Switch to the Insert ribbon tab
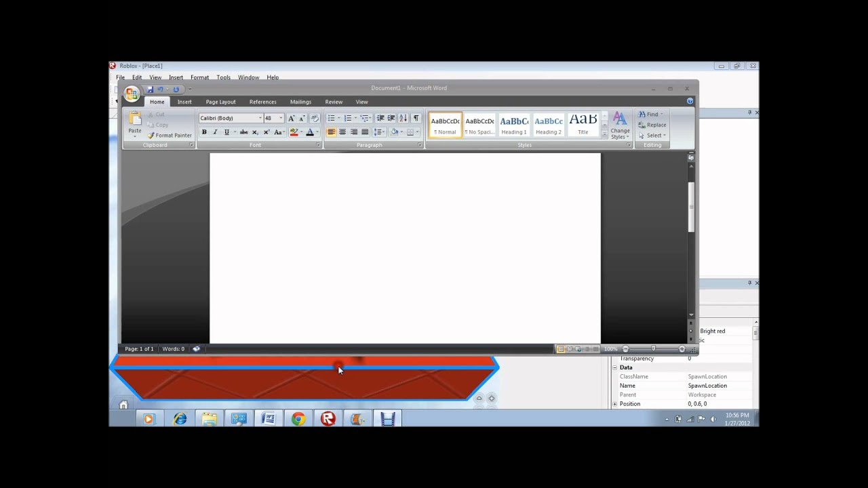This screenshot has width=868, height=488. 184,102
